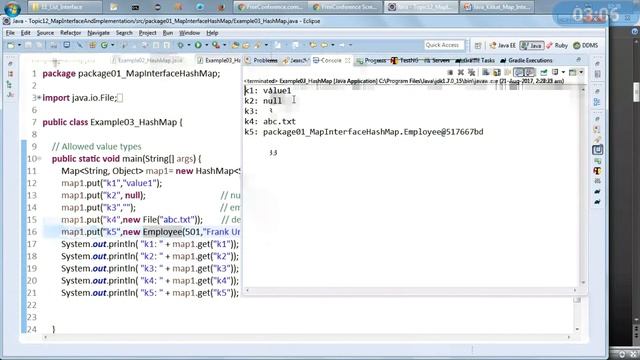This screenshot has width=640, height=360.
Task: Open the Refactor menu
Action: point(71,33)
